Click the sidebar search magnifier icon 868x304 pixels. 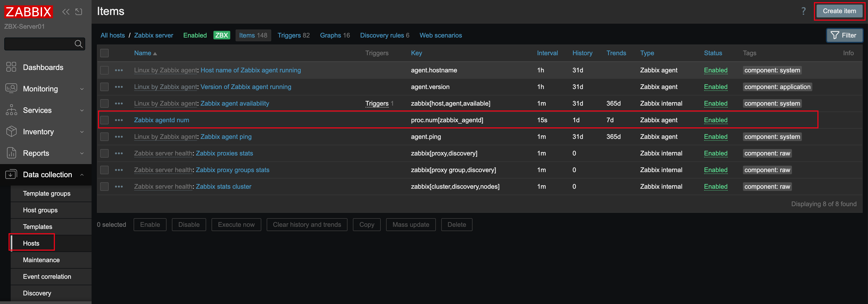click(x=78, y=44)
